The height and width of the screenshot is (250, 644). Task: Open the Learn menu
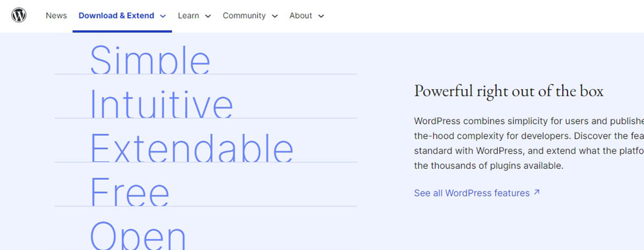(188, 16)
